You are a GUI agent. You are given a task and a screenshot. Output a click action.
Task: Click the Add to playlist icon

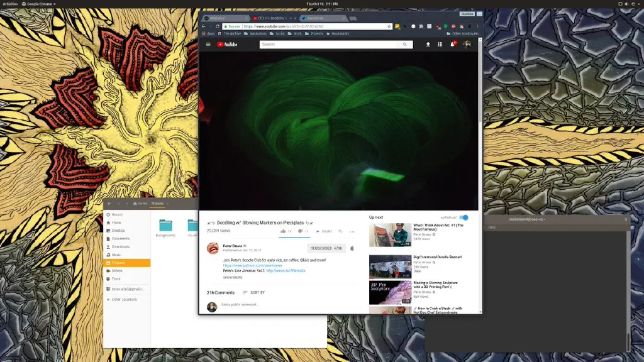click(x=340, y=231)
